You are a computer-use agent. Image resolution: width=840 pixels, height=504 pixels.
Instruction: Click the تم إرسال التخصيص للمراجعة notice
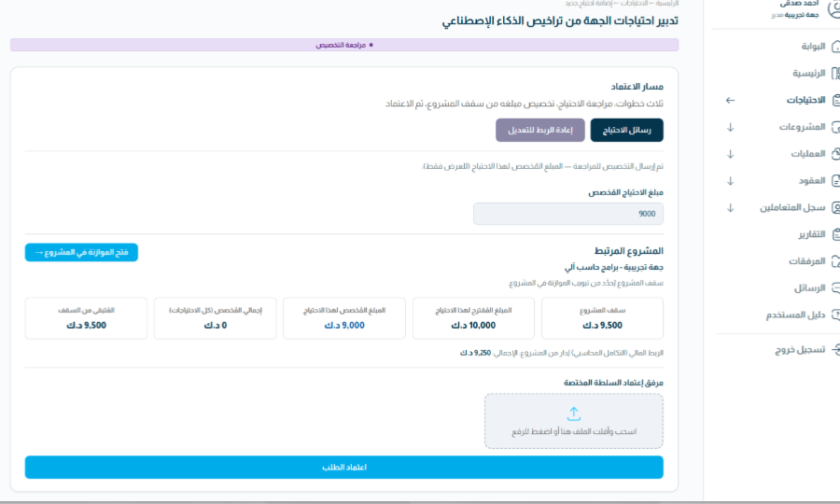(x=542, y=166)
